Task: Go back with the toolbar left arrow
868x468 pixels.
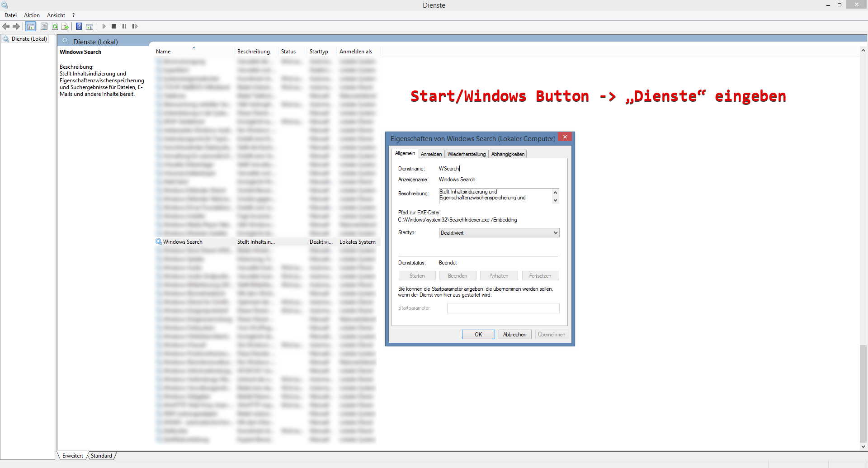Action: (x=6, y=26)
